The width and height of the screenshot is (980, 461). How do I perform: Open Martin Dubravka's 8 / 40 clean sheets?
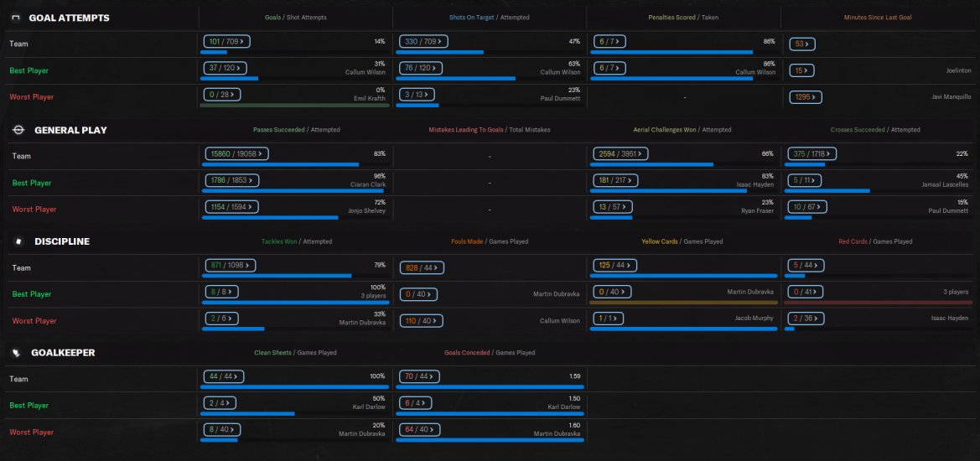click(222, 429)
